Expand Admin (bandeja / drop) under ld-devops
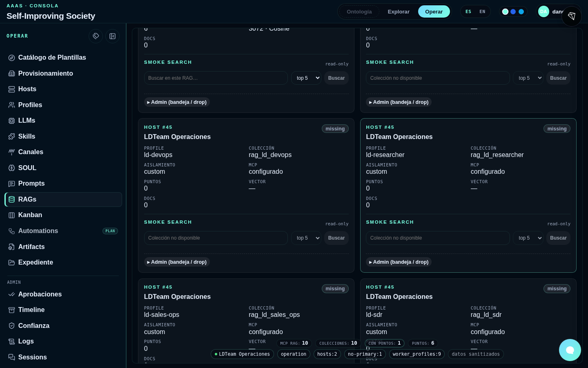 (177, 262)
